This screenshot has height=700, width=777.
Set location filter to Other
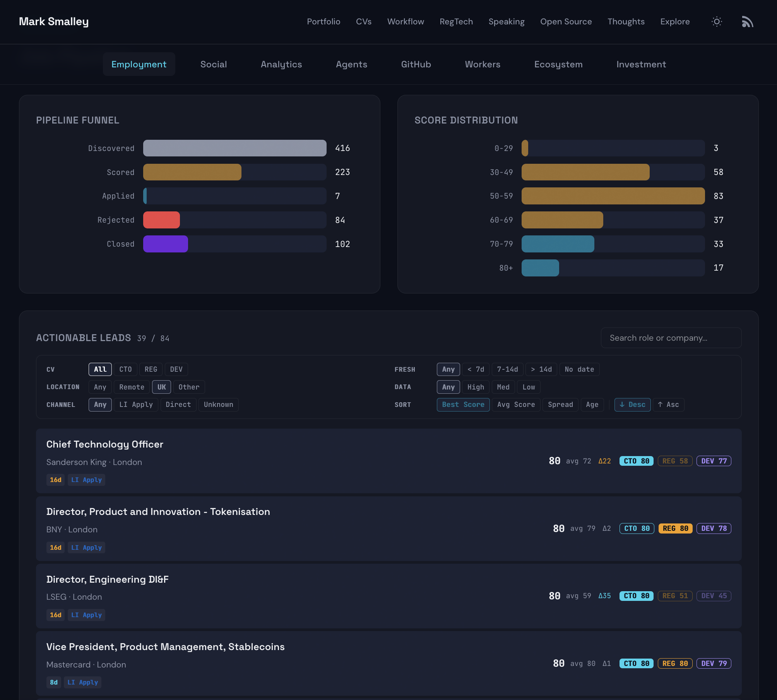[189, 387]
